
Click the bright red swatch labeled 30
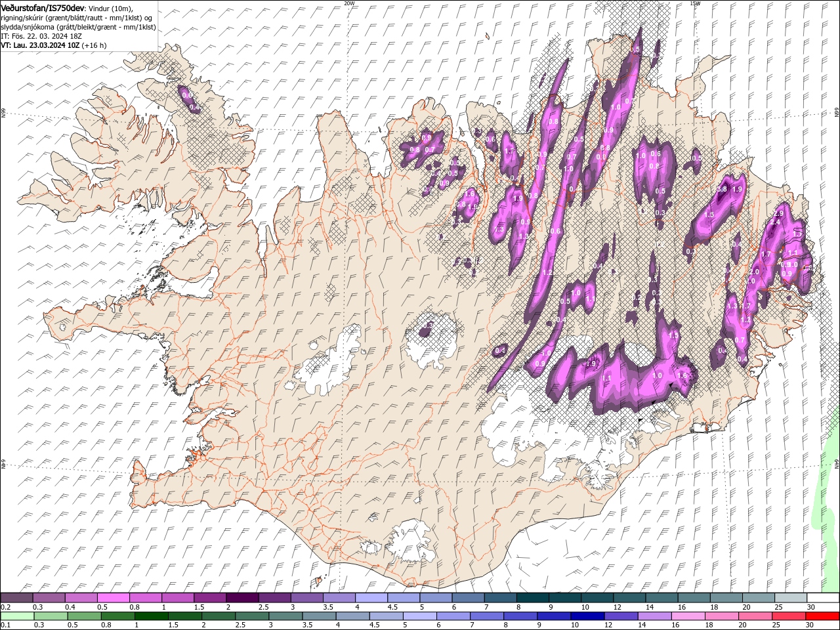click(x=822, y=616)
